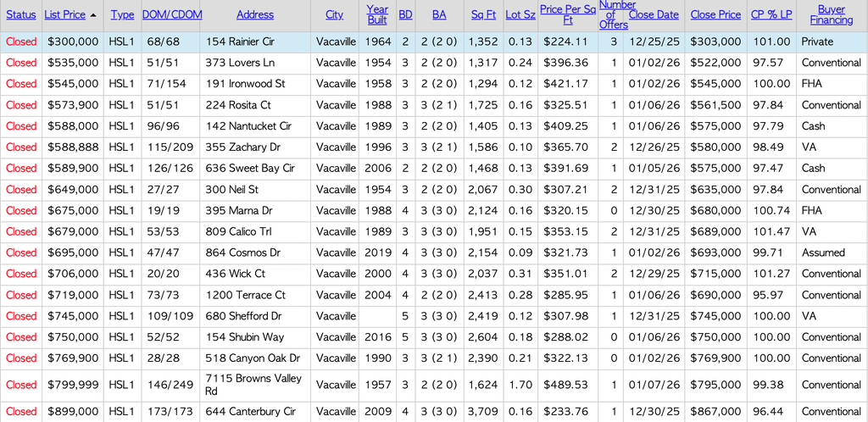Image resolution: width=868 pixels, height=422 pixels.
Task: Click the Buyer Financing header
Action: tap(831, 15)
